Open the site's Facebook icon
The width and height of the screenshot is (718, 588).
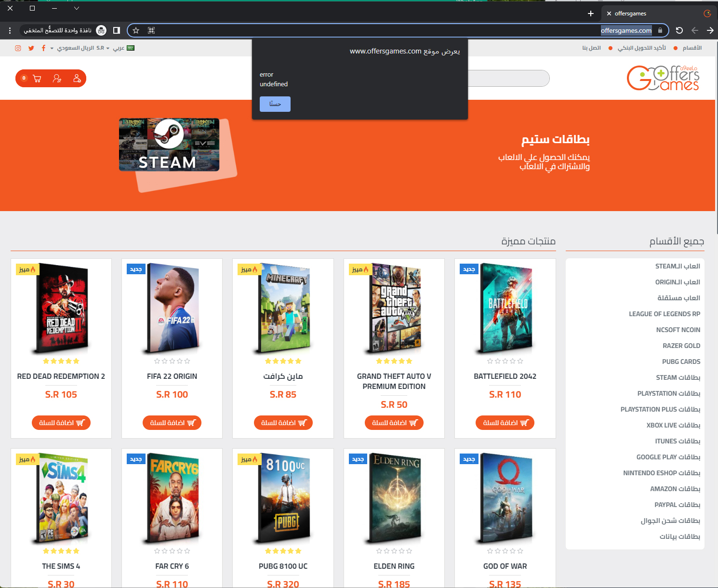[x=43, y=48]
